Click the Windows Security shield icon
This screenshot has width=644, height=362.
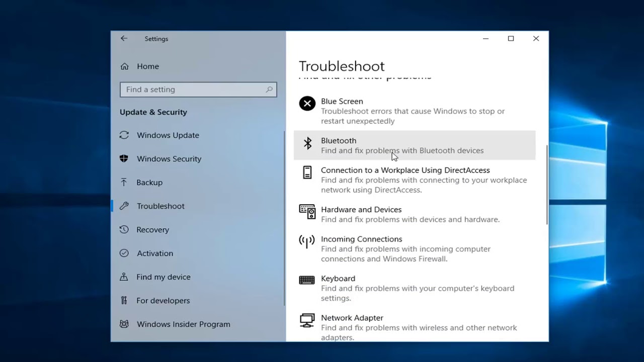[x=124, y=159]
